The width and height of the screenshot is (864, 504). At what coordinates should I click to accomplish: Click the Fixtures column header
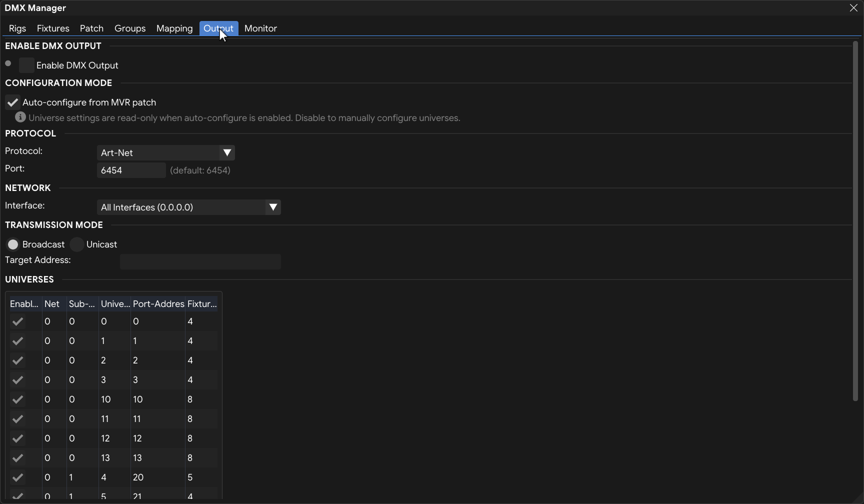pyautogui.click(x=202, y=304)
